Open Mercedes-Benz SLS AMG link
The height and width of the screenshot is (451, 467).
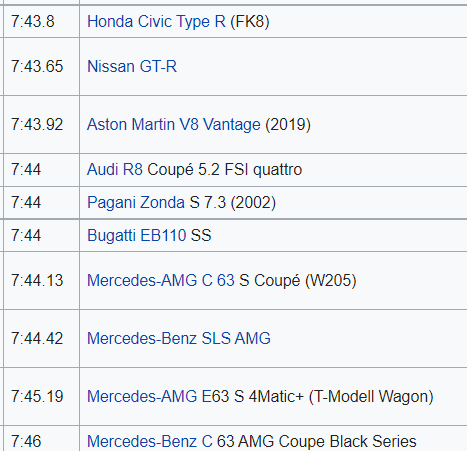tap(179, 338)
